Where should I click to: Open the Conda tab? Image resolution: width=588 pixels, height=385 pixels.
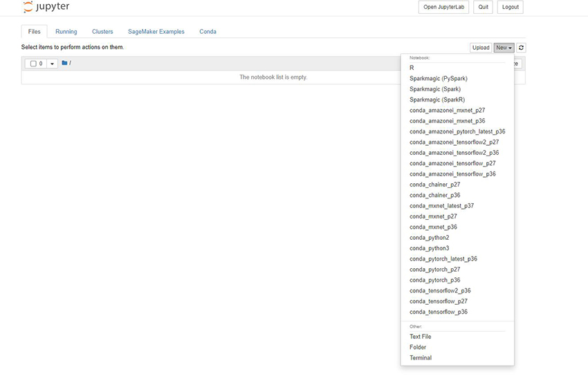[208, 32]
